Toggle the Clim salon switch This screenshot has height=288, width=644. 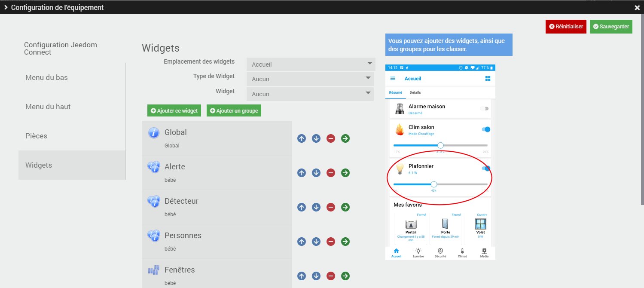486,129
